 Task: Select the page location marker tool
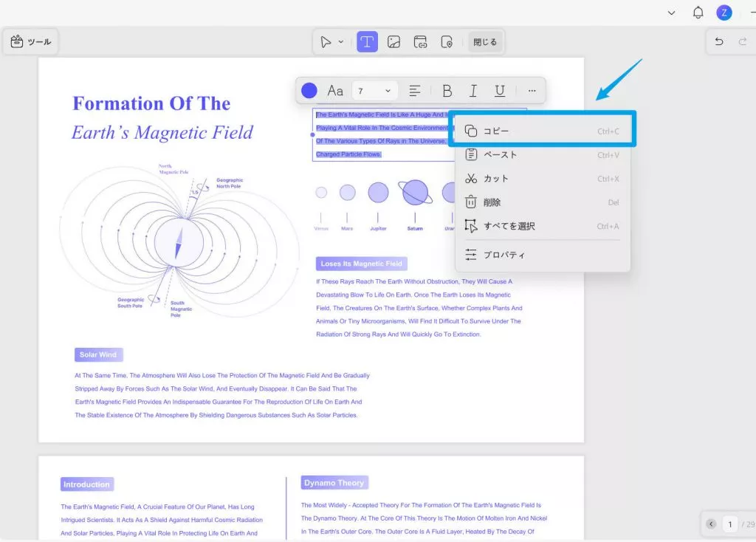click(447, 42)
